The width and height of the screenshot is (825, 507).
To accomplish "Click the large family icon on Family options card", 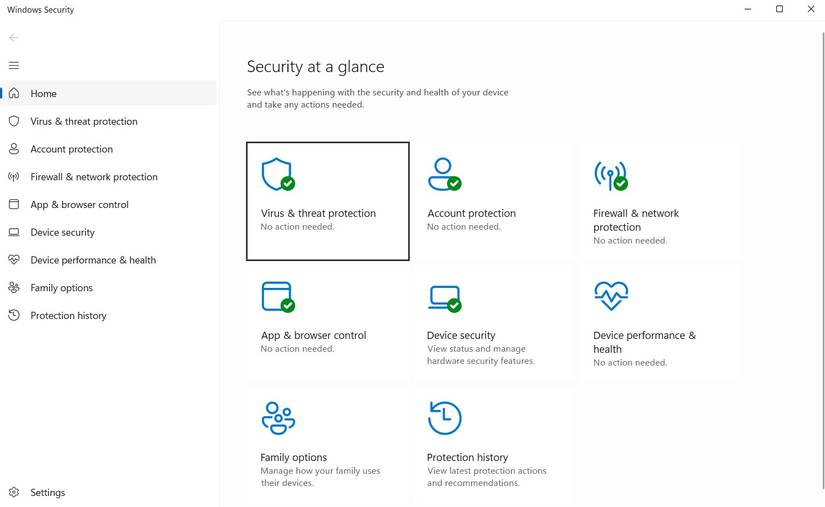I will point(278,418).
